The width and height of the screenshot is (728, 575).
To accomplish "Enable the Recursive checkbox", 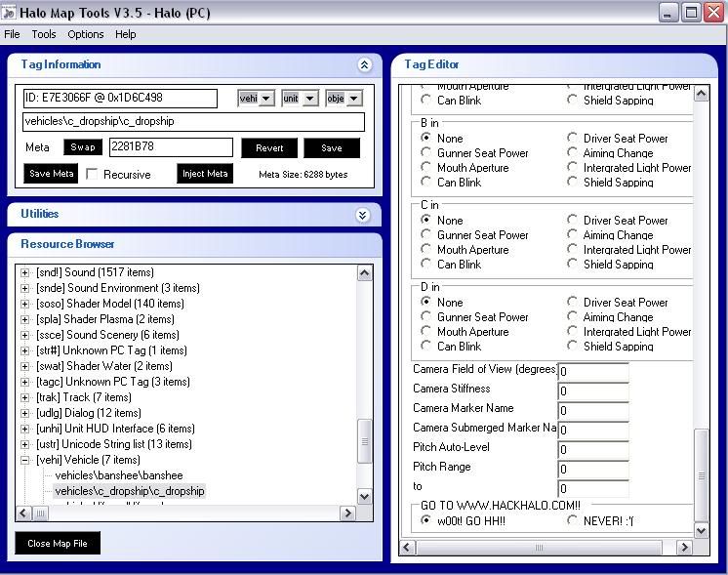I will click(x=92, y=174).
